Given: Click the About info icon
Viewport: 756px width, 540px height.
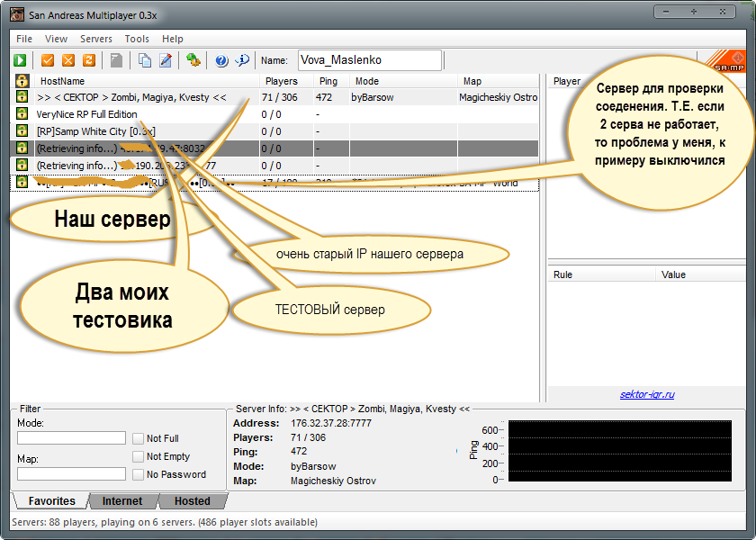Looking at the screenshot, I should coord(242,60).
